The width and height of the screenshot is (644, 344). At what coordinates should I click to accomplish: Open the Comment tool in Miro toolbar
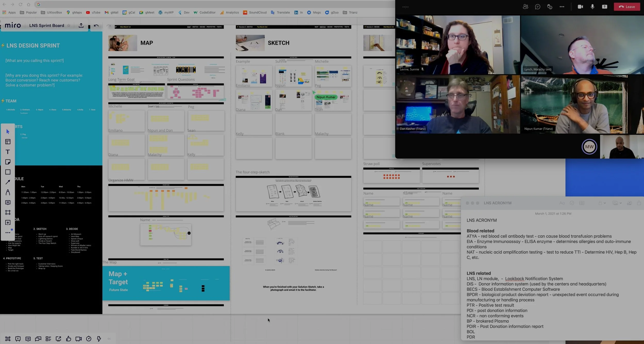click(8, 203)
